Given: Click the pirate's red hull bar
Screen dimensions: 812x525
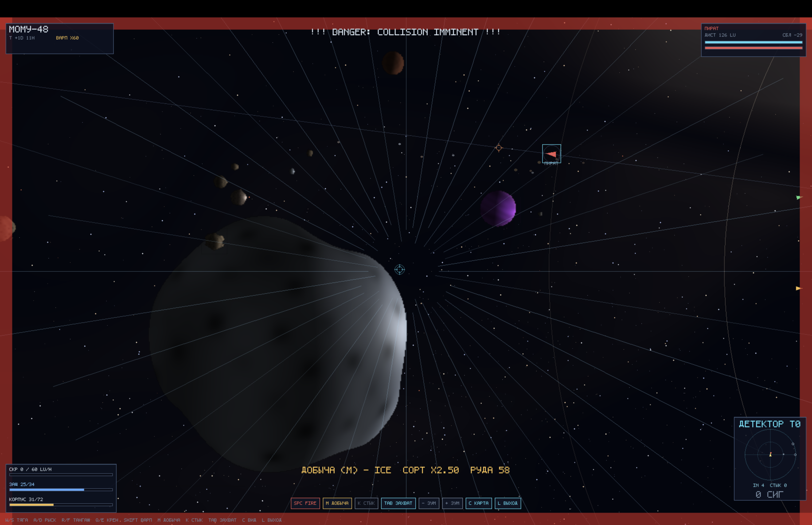Looking at the screenshot, I should 753,48.
